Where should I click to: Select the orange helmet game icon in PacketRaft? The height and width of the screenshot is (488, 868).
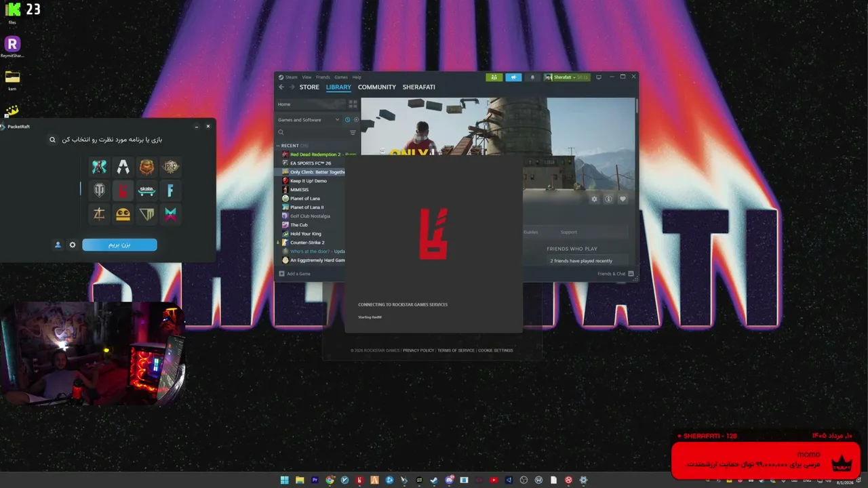click(146, 166)
